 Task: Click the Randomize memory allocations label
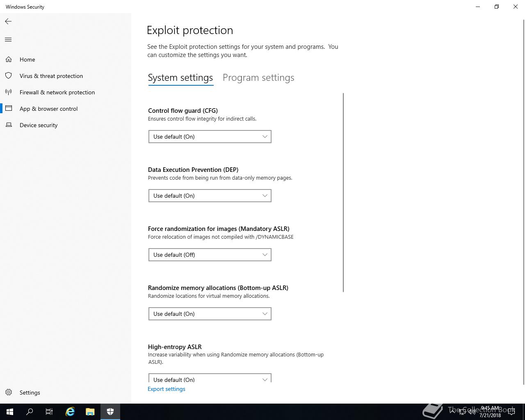(218, 288)
